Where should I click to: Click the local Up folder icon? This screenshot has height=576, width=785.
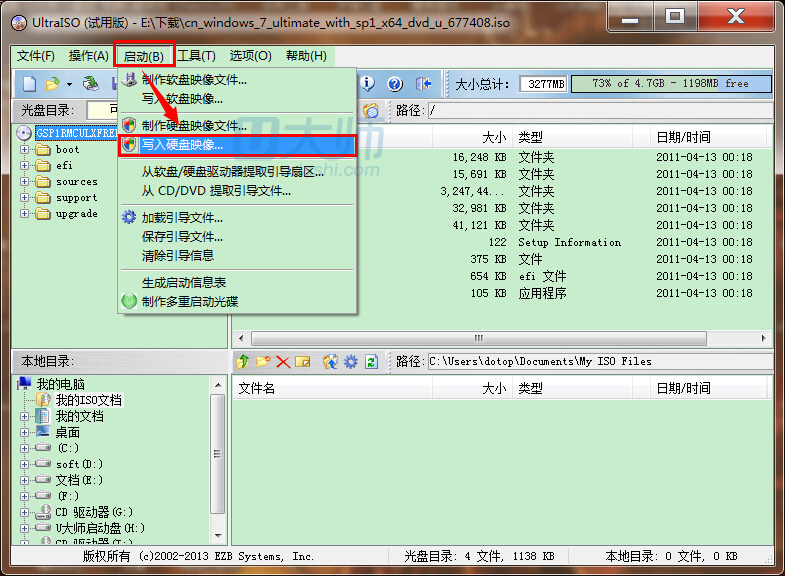pos(243,361)
